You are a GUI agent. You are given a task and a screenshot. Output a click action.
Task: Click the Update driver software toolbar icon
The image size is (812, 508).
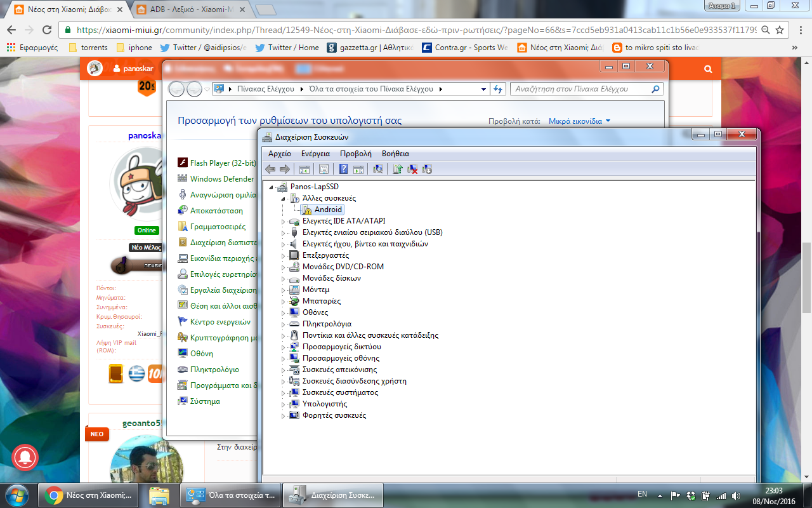tap(398, 169)
